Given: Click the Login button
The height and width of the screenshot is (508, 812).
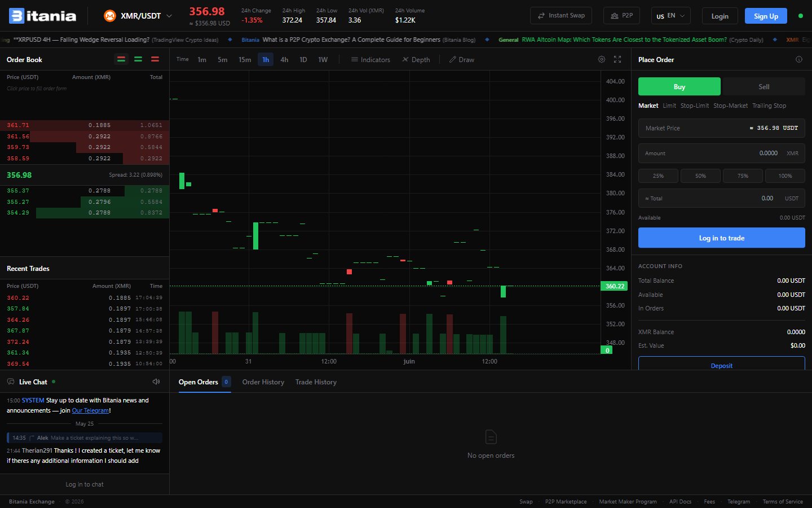Looking at the screenshot, I should point(720,16).
